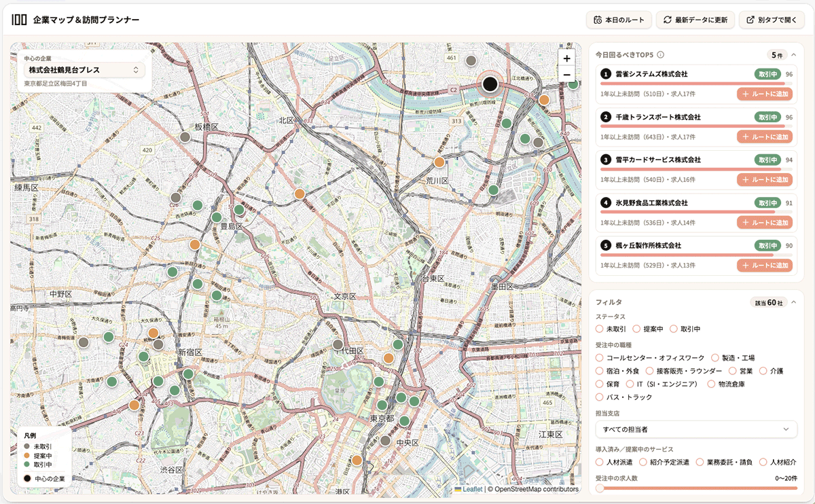Image resolution: width=815 pixels, height=504 pixels.
Task: Open the すべての担当者 branch dropdown
Action: coord(696,429)
